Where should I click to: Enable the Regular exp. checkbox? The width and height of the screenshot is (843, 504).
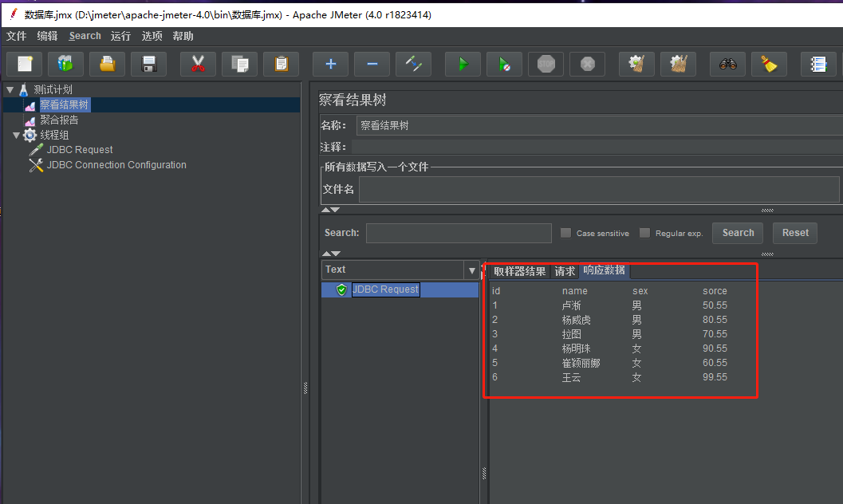coord(644,233)
